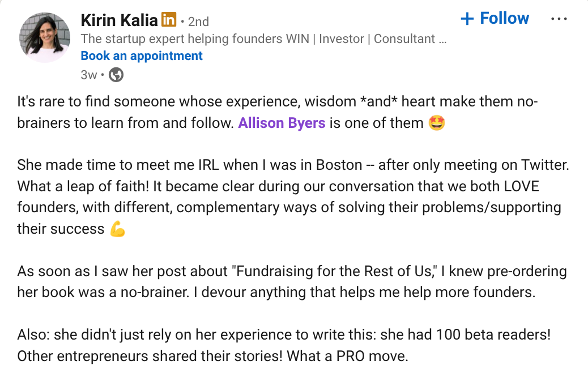The image size is (588, 382).
Task: Click the 2nd degree connection label
Action: [198, 22]
